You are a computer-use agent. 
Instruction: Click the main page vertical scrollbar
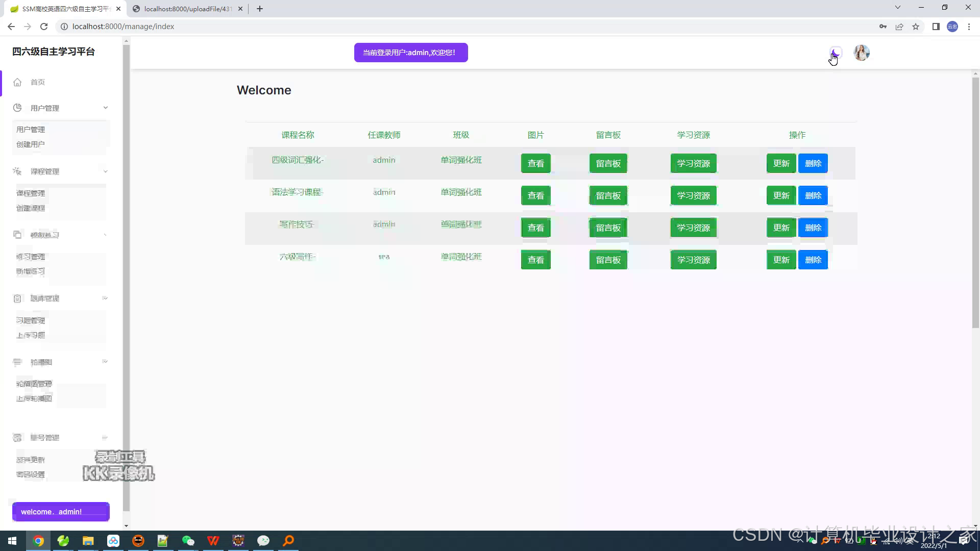pos(975,204)
